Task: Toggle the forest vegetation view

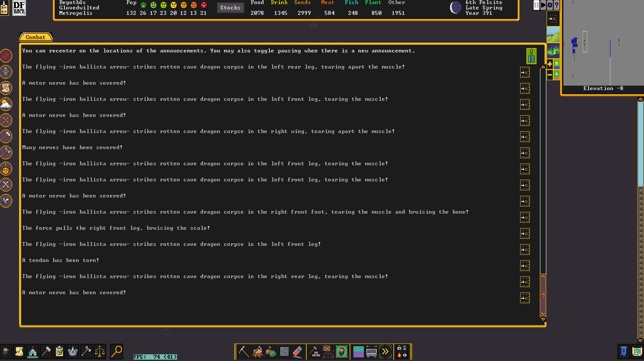Action: tap(553, 51)
